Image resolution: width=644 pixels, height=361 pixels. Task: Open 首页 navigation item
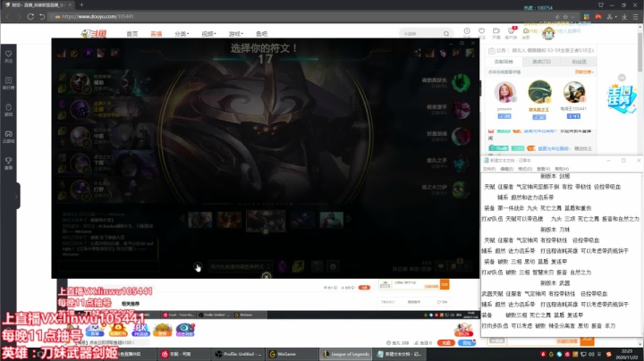(x=131, y=34)
